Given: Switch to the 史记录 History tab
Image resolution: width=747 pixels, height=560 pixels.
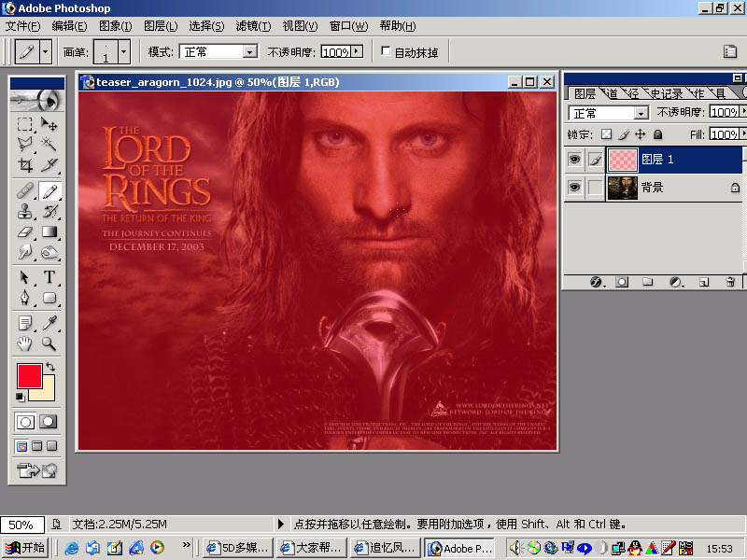Looking at the screenshot, I should coord(666,93).
